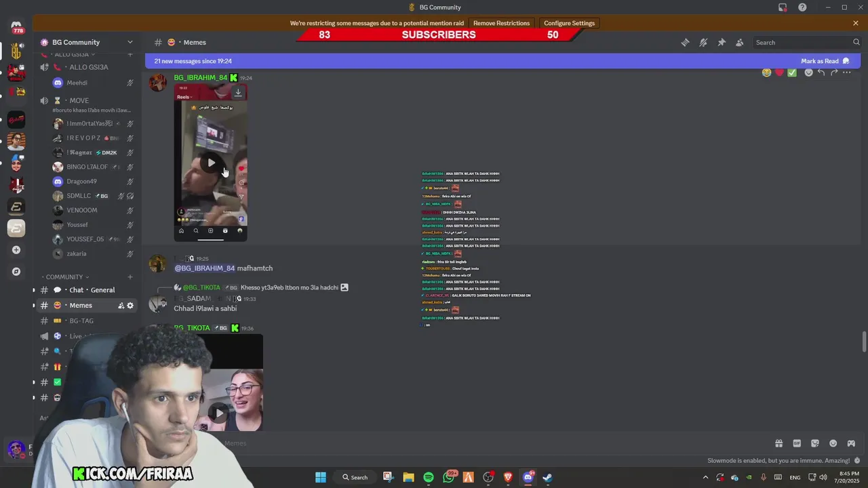The width and height of the screenshot is (868, 488).
Task: Open the message More options menu
Action: click(847, 73)
